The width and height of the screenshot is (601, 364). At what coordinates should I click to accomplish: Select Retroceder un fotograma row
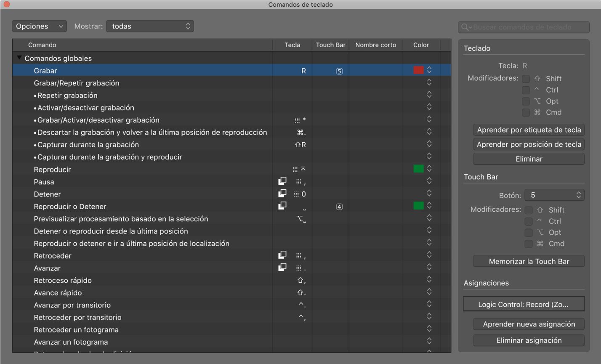pyautogui.click(x=231, y=329)
